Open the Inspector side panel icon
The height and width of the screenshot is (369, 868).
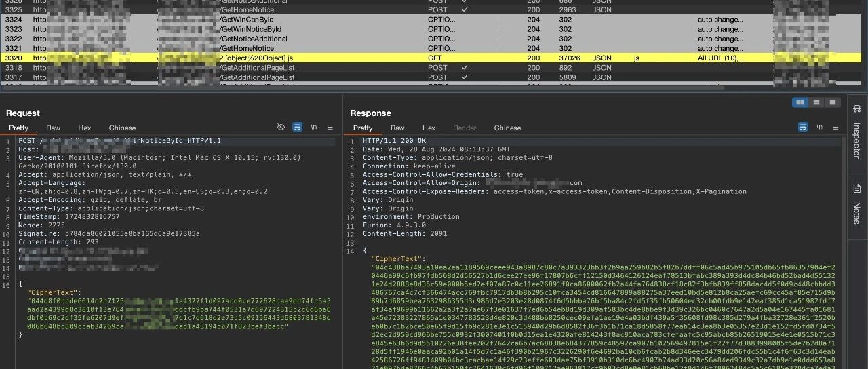856,109
